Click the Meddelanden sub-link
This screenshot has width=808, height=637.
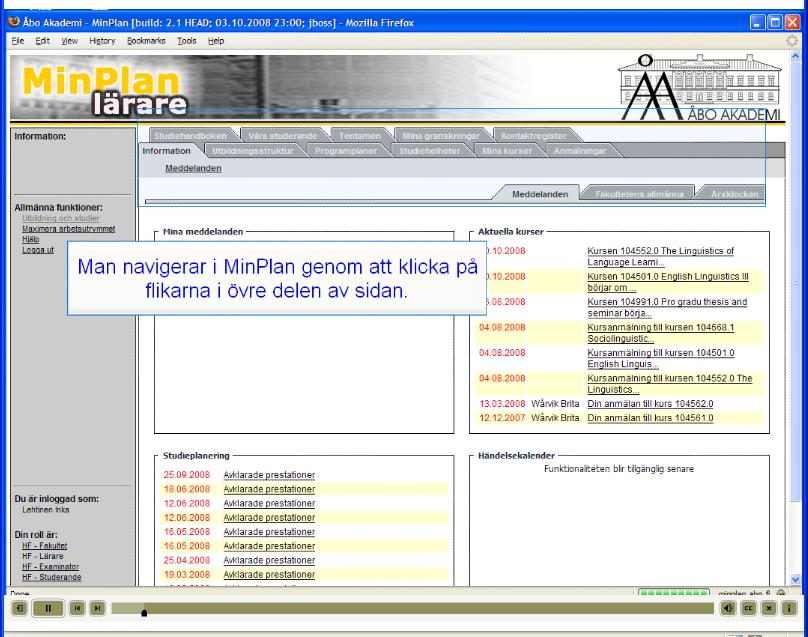(193, 168)
